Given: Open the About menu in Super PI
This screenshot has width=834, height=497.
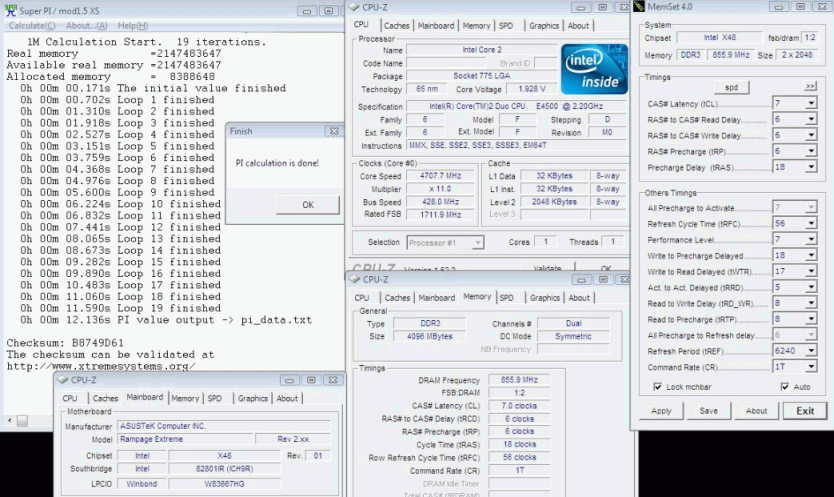Looking at the screenshot, I should tap(87, 26).
